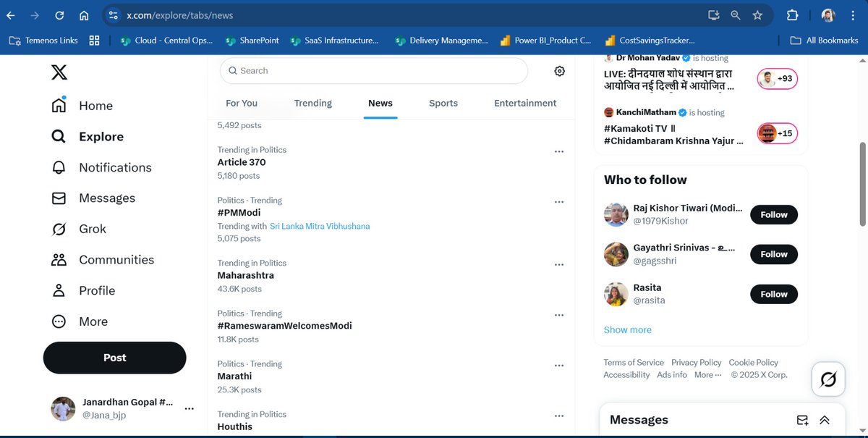
Task: Open Privacy Policy link
Action: coord(697,363)
